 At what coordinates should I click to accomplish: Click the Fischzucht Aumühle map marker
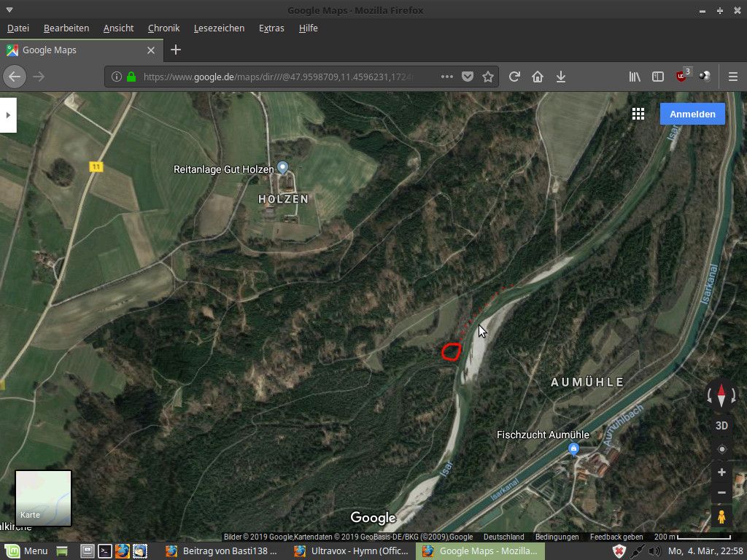573,448
